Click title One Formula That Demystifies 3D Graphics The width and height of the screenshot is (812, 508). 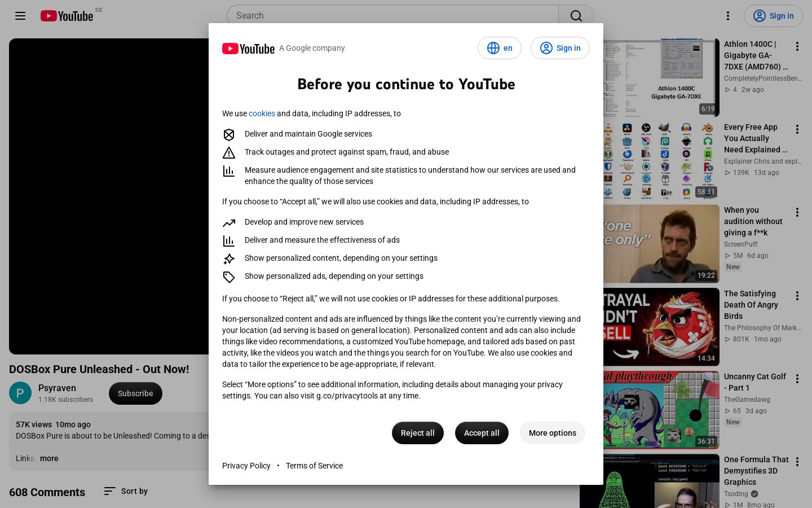[x=756, y=471]
